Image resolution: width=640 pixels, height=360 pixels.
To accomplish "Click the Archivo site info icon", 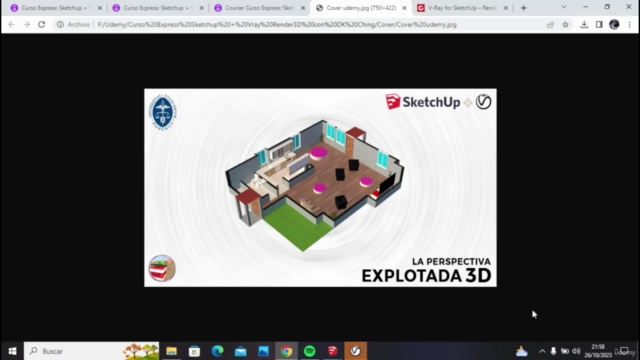I will 60,24.
